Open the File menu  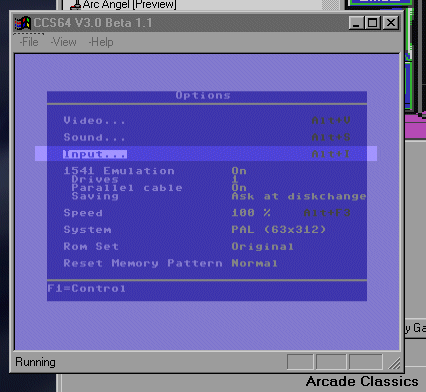click(x=29, y=42)
